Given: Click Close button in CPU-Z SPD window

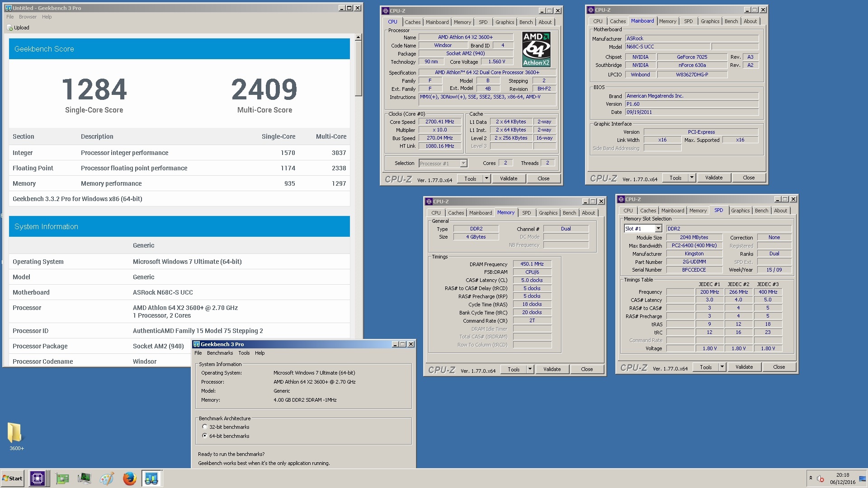Looking at the screenshot, I should (x=779, y=367).
